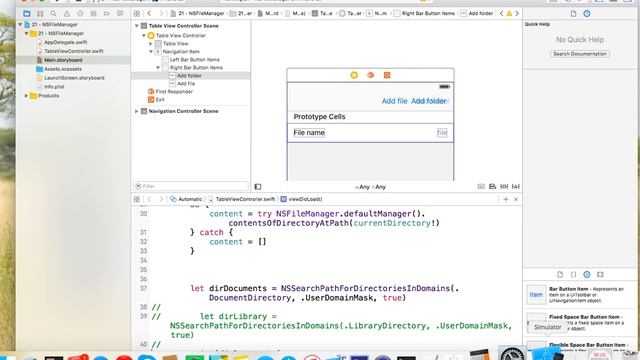Click the Search Documentation button
Viewport: 640px width, 360px height.
pyautogui.click(x=580, y=54)
